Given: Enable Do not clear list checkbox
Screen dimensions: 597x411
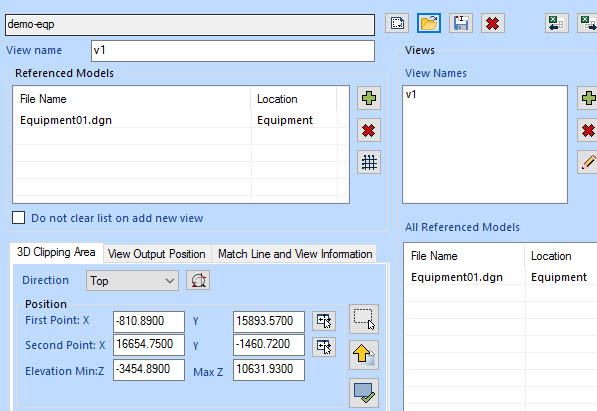Looking at the screenshot, I should pos(19,218).
